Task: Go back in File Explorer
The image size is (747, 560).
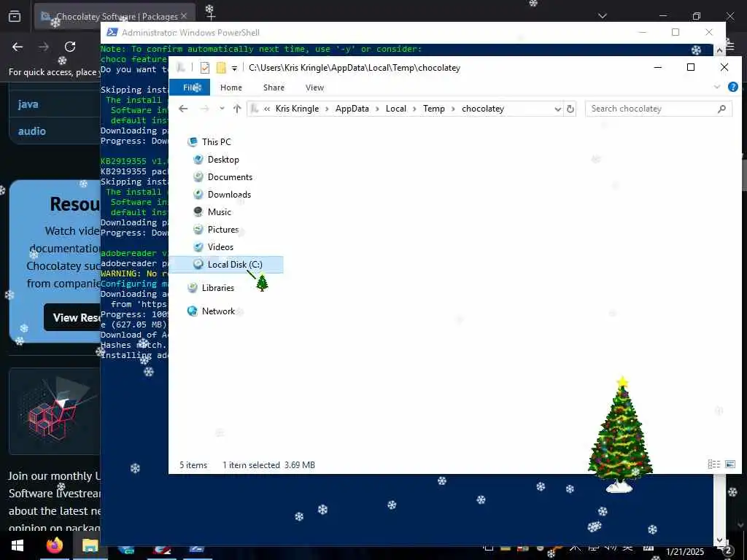Action: (x=183, y=109)
